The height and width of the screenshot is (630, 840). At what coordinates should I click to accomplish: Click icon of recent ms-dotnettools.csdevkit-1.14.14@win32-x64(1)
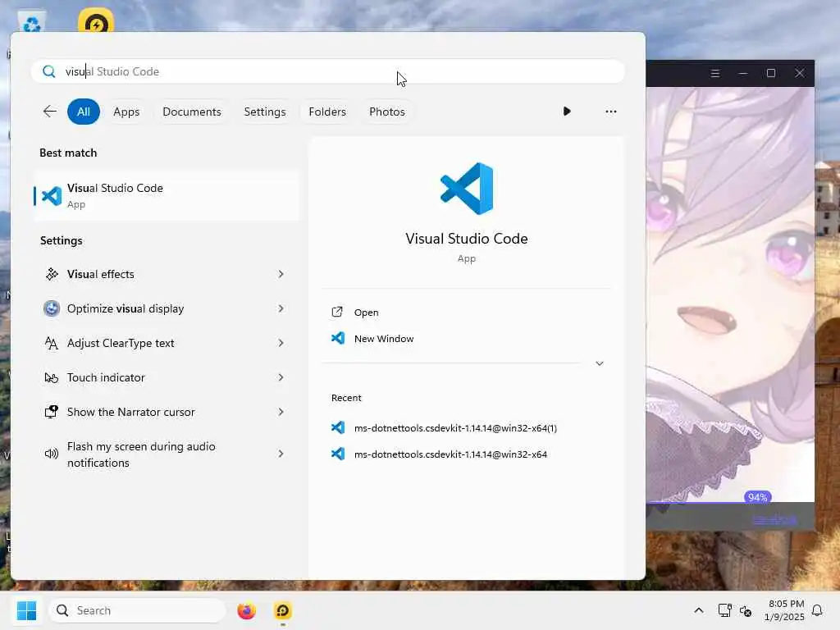tap(337, 427)
